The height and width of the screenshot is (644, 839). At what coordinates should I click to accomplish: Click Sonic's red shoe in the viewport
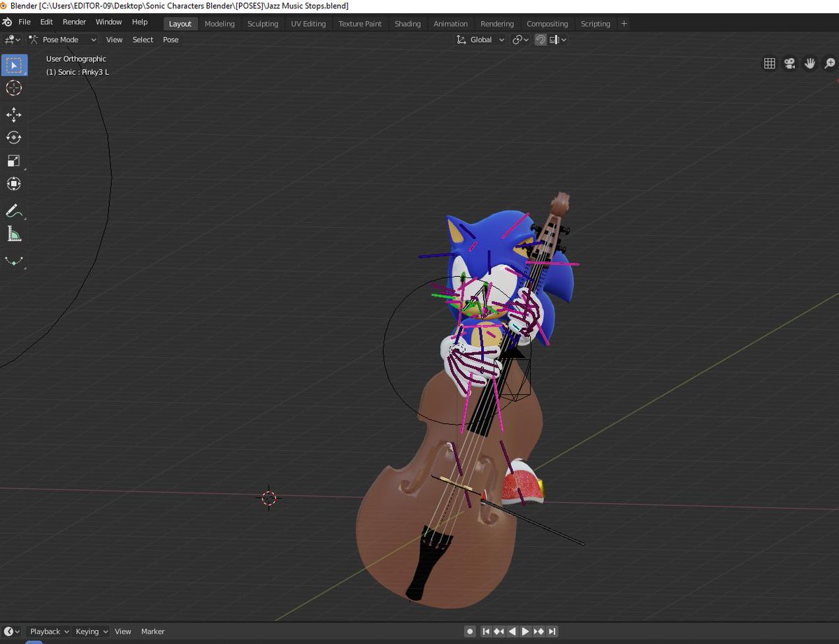click(x=523, y=482)
